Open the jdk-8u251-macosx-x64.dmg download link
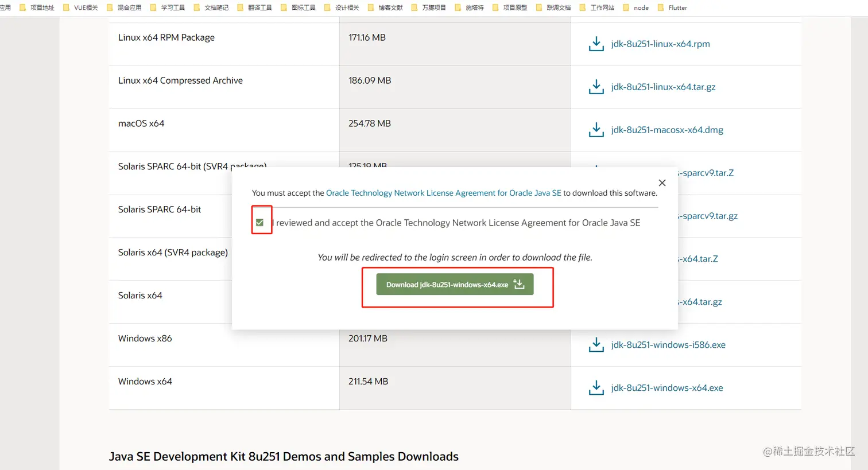 (x=667, y=130)
